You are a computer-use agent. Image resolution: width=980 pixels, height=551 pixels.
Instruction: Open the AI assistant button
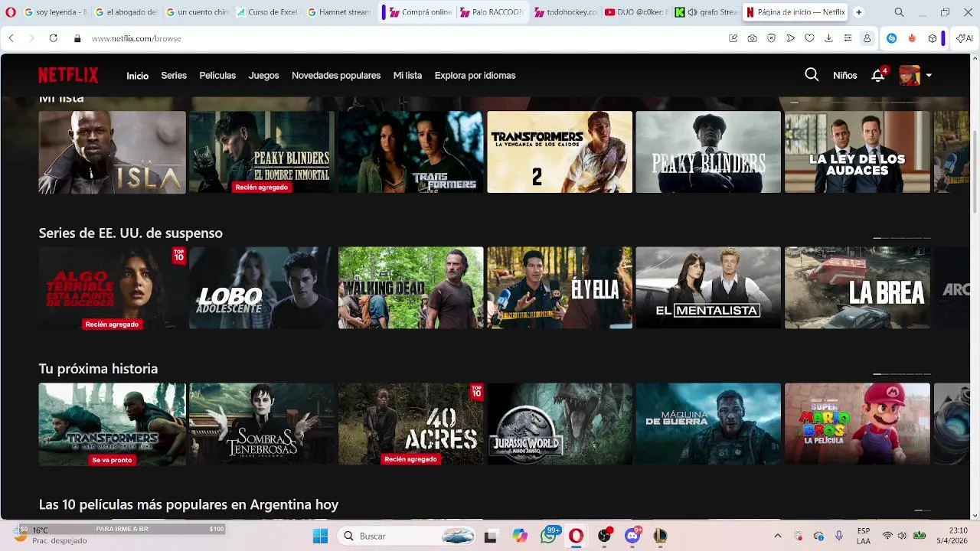(x=965, y=38)
